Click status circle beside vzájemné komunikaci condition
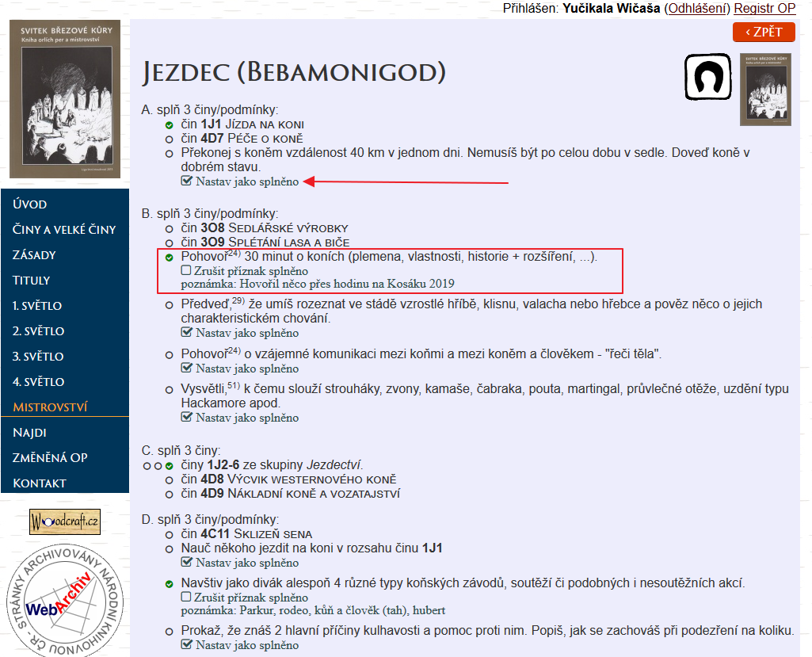812x657 pixels. coord(169,355)
